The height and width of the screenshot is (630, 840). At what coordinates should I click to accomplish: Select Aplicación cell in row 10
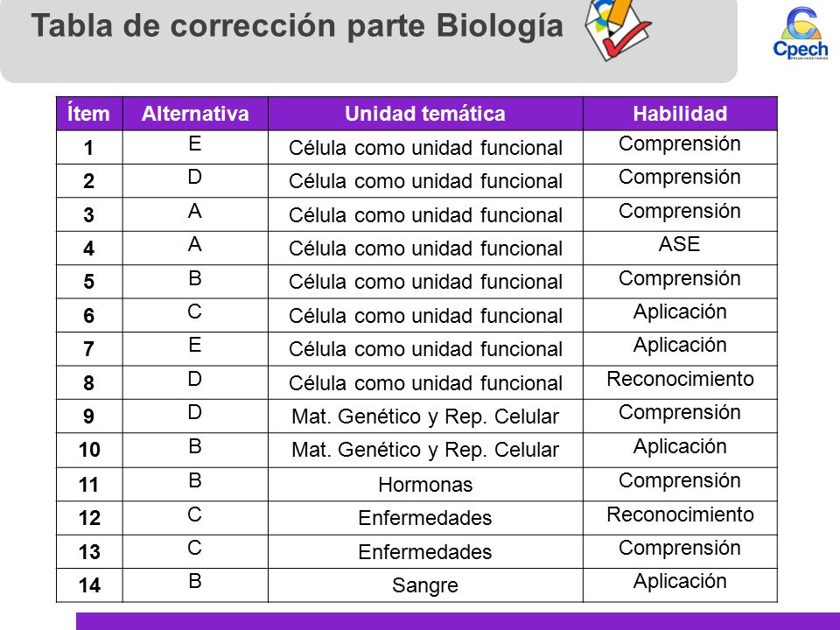(x=680, y=450)
